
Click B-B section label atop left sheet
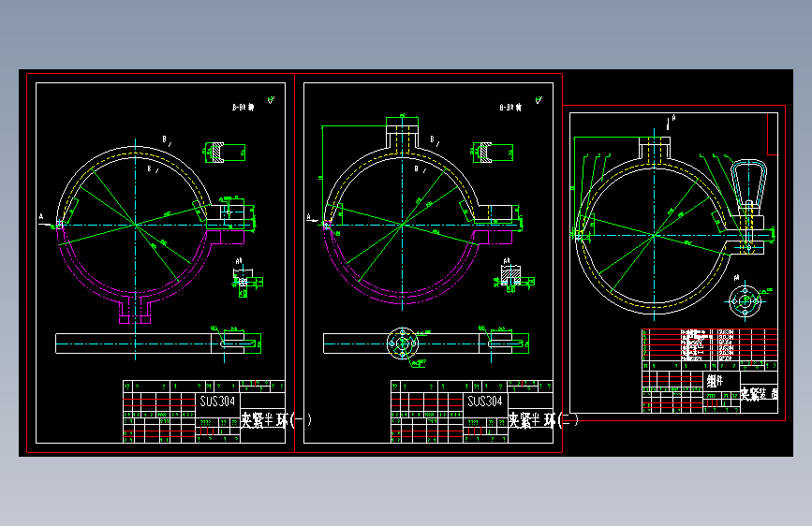[x=243, y=108]
